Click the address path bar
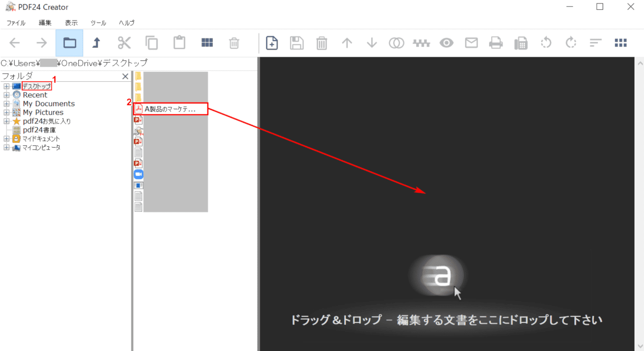 (x=128, y=63)
